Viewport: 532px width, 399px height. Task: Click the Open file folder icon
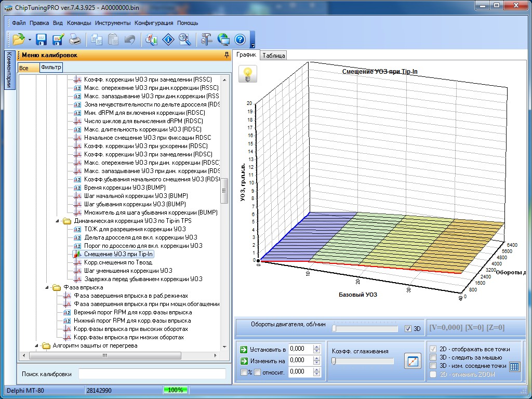click(x=19, y=39)
